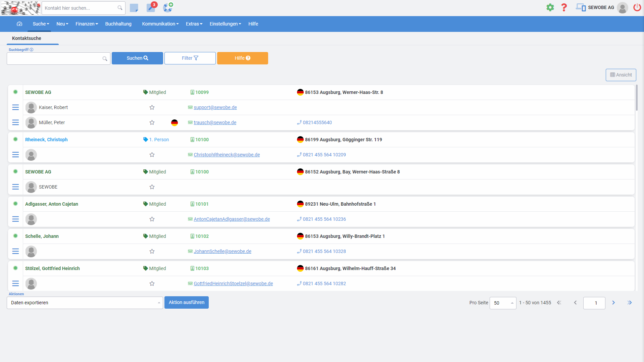Open hamburger menu for Müller, Peter
Image resolution: width=644 pixels, height=362 pixels.
[x=15, y=122]
